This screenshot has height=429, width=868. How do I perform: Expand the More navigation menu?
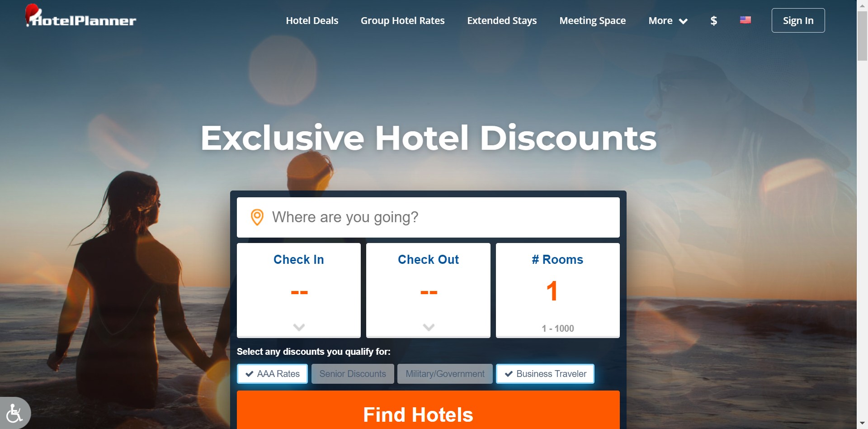tap(668, 21)
